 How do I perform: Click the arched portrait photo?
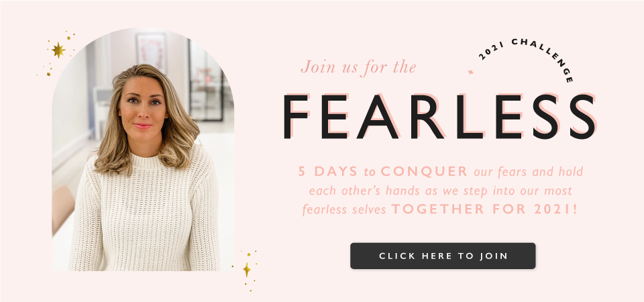click(143, 150)
